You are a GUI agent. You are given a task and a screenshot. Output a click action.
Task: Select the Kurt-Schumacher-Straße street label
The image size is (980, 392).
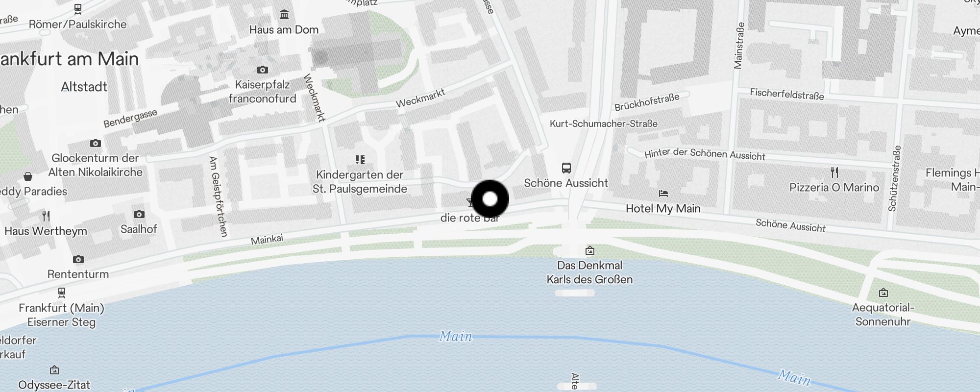604,123
